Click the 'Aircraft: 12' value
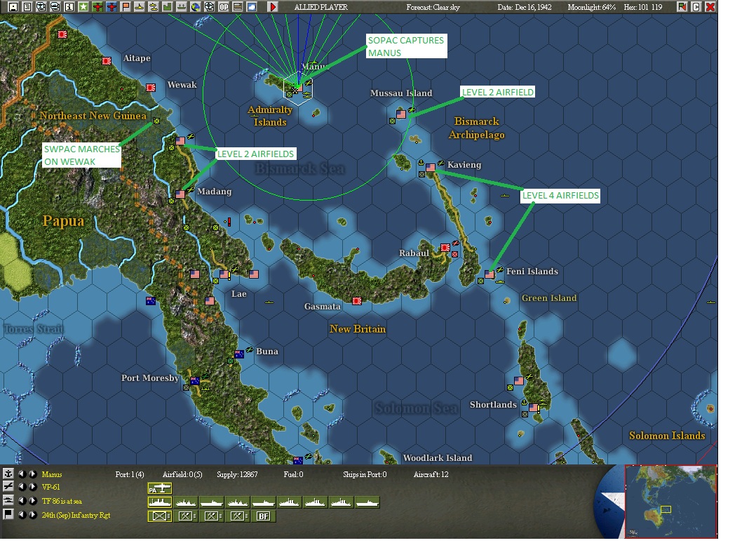Screen dimensions: 756x543 point(431,474)
